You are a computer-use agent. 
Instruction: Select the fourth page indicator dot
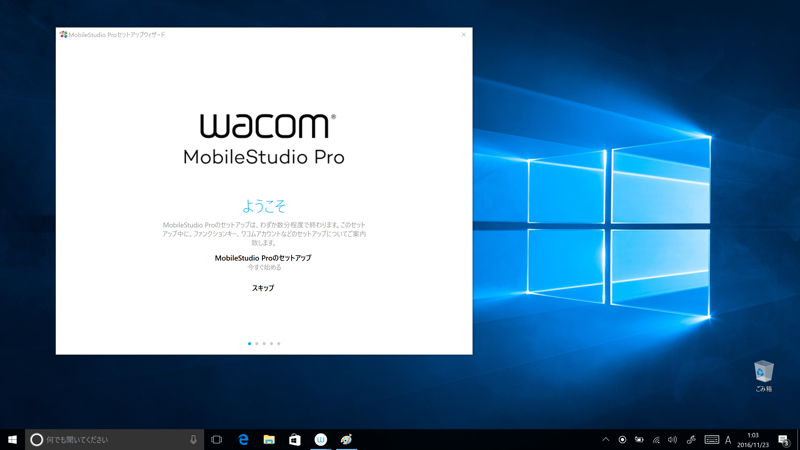pos(271,343)
